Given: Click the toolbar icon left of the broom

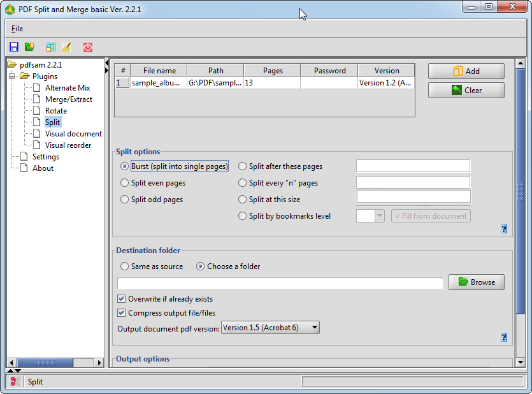Looking at the screenshot, I should 51,47.
